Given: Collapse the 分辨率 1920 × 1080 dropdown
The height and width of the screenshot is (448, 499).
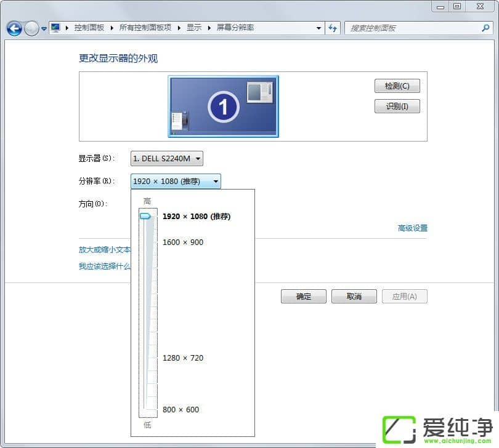Looking at the screenshot, I should pos(176,181).
